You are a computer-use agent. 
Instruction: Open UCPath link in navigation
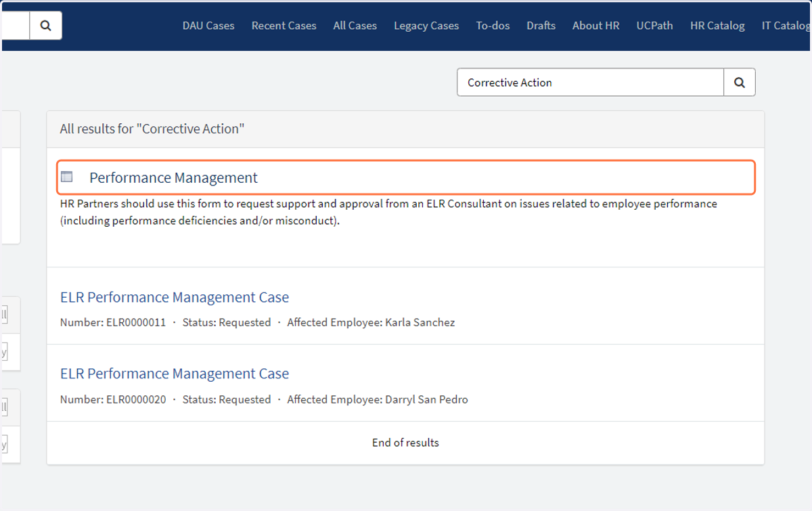[x=655, y=26]
